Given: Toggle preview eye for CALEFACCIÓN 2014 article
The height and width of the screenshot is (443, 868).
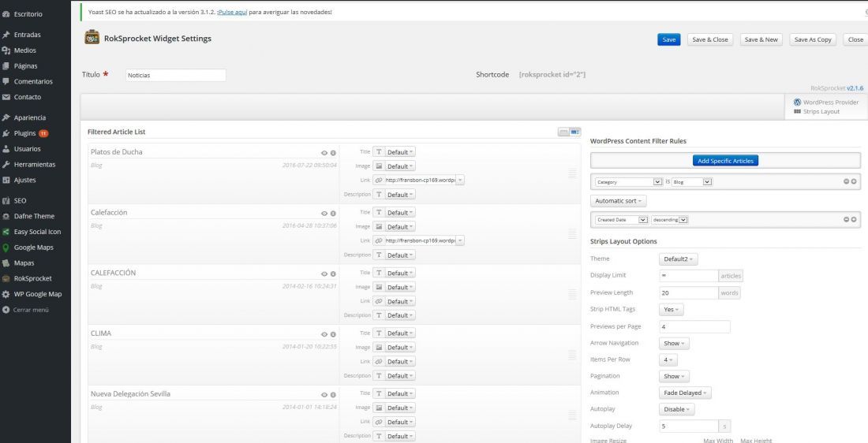Looking at the screenshot, I should (324, 274).
